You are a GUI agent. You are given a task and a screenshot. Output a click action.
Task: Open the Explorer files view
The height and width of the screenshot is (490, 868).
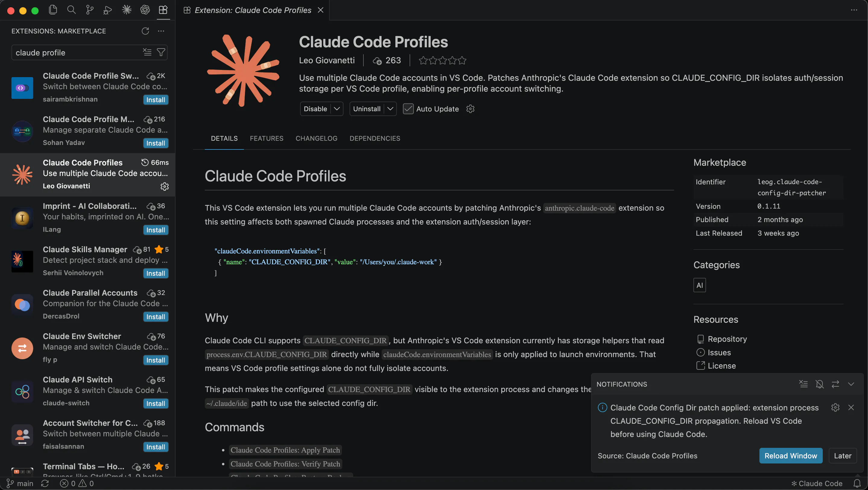[53, 10]
